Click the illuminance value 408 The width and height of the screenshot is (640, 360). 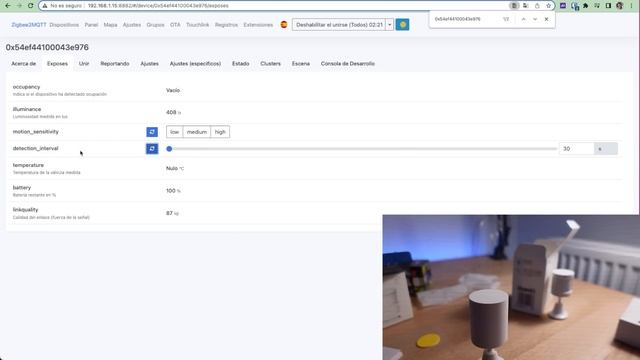pos(171,112)
